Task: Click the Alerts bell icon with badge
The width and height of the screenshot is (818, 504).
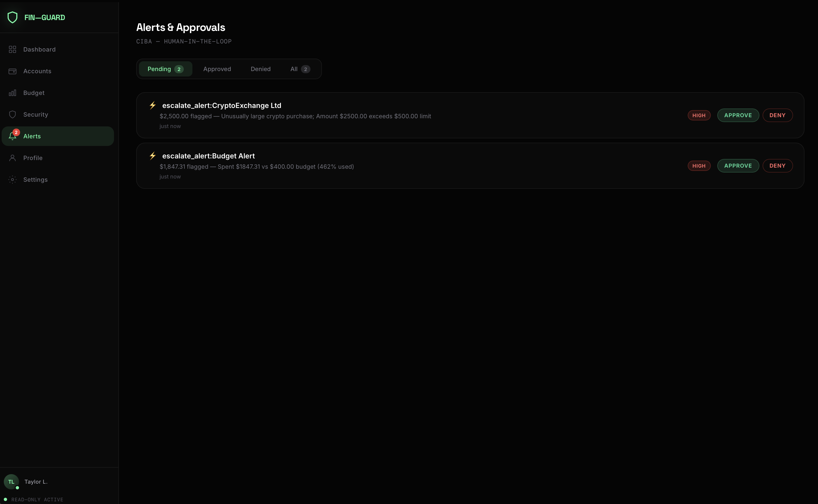Action: [x=13, y=136]
